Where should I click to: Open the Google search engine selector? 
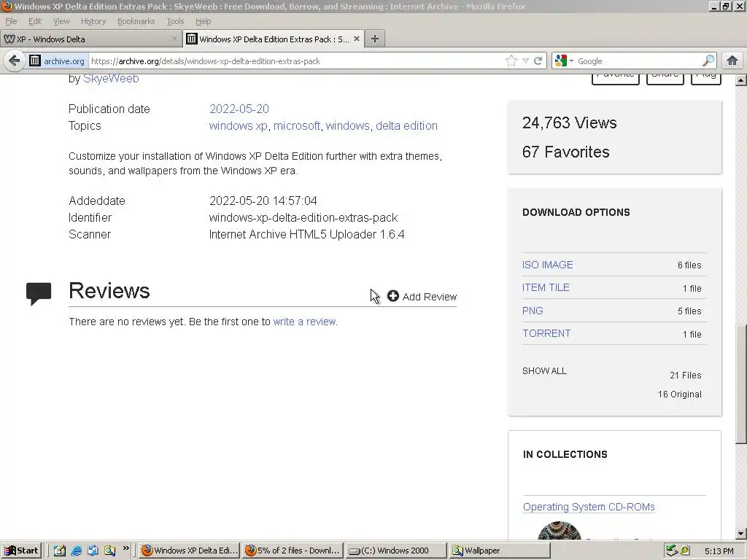tap(564, 61)
